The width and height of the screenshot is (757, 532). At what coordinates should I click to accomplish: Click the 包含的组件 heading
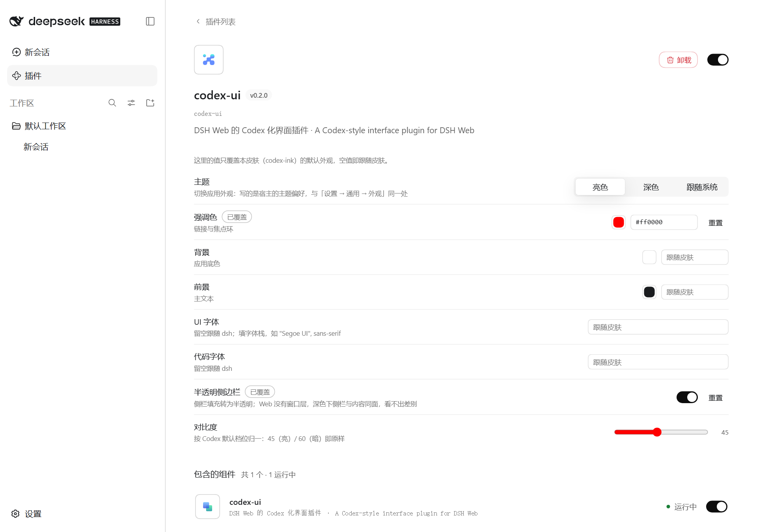tap(214, 474)
